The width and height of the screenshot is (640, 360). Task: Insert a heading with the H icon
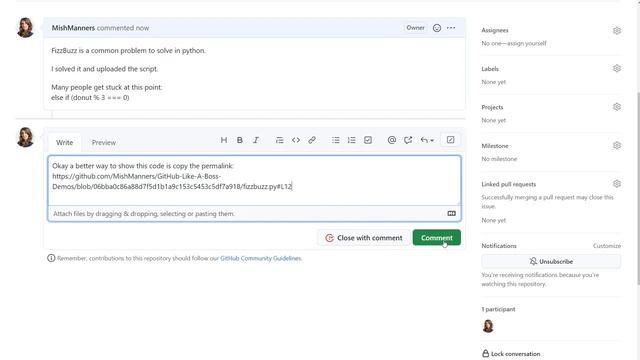[x=224, y=140]
